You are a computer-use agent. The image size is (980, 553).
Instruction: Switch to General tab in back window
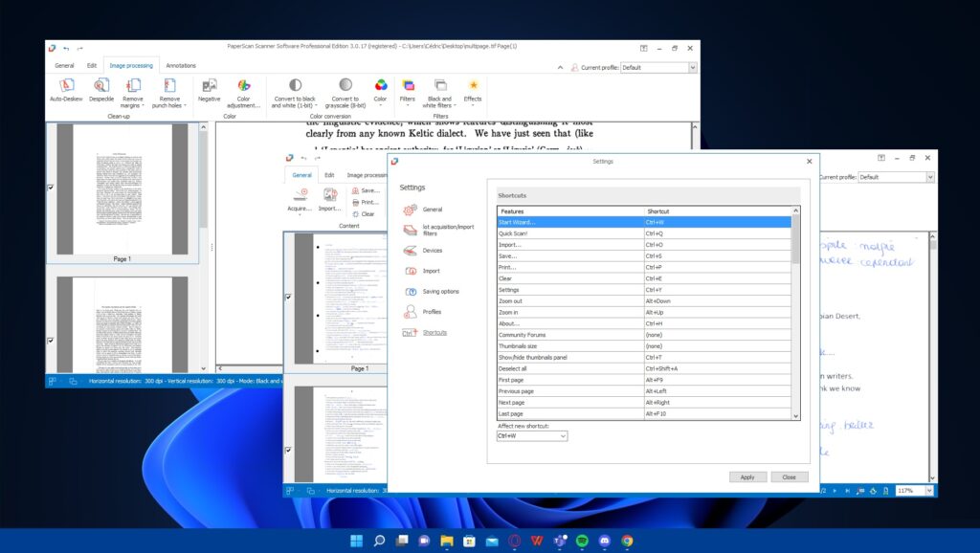pyautogui.click(x=64, y=66)
